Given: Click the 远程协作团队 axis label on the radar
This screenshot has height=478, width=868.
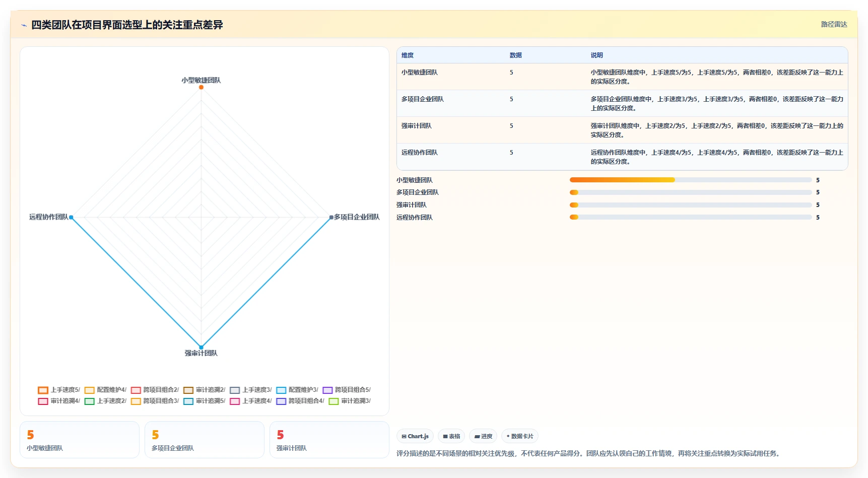Looking at the screenshot, I should click(x=48, y=217).
